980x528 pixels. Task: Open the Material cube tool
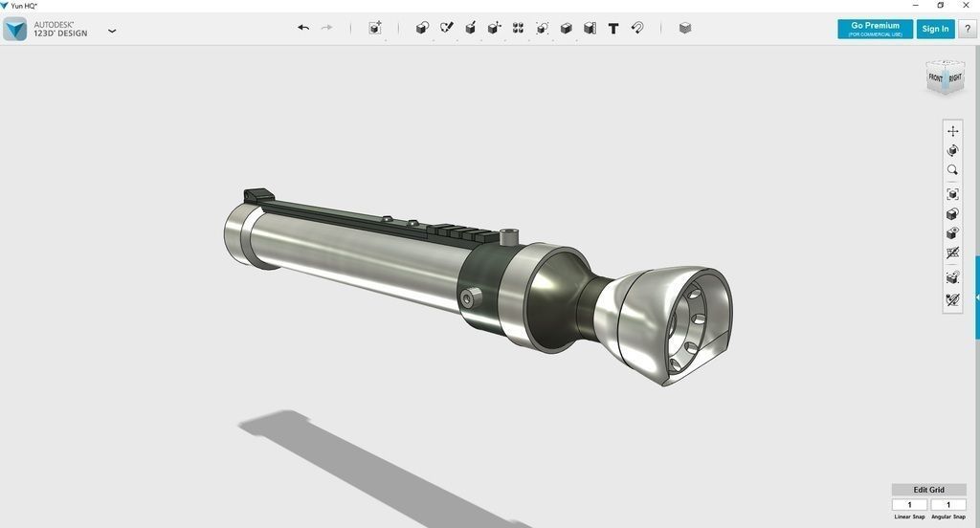point(685,28)
